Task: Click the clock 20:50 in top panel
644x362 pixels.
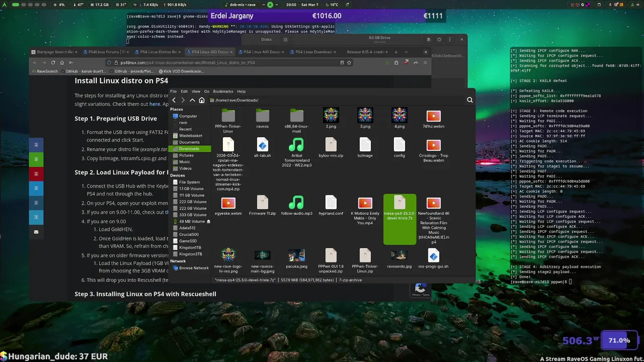Action: [291, 5]
